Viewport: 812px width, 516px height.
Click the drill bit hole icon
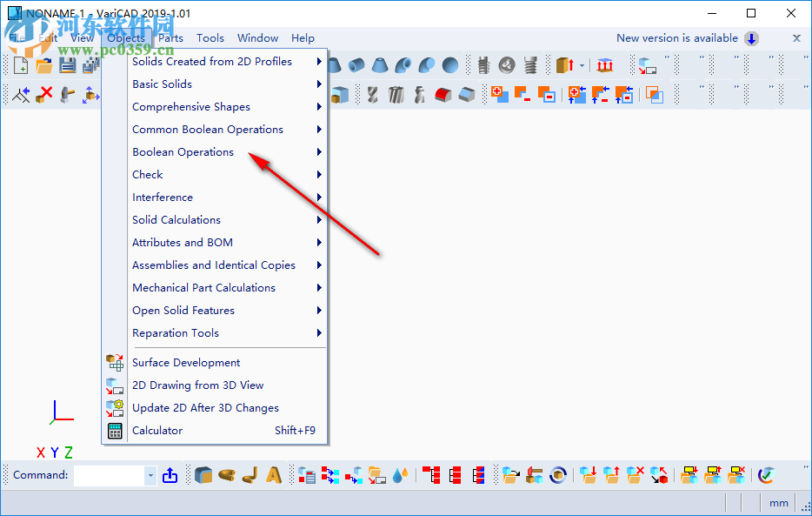pyautogui.click(x=372, y=94)
